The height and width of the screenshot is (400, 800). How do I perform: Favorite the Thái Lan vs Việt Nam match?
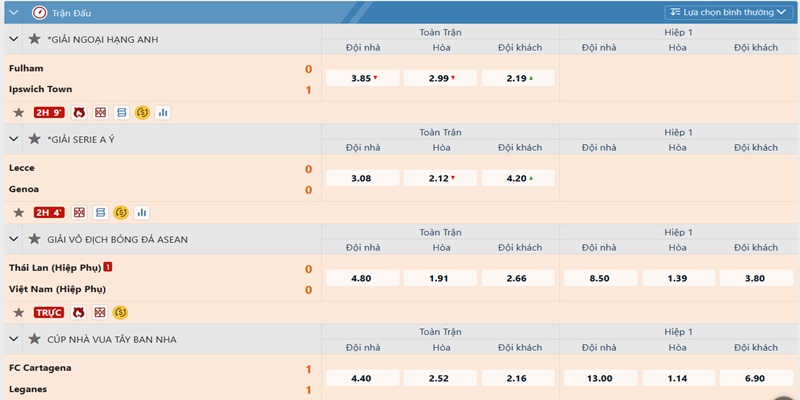click(x=18, y=312)
